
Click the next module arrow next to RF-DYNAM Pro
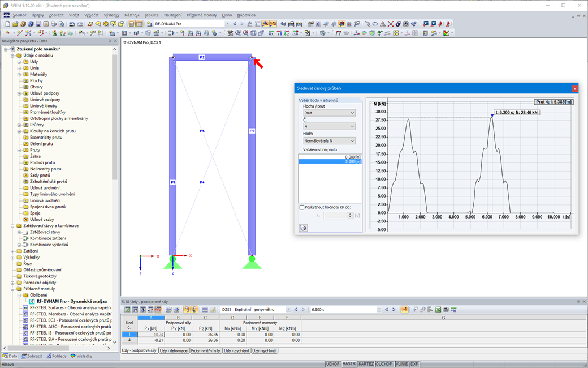coord(242,24)
